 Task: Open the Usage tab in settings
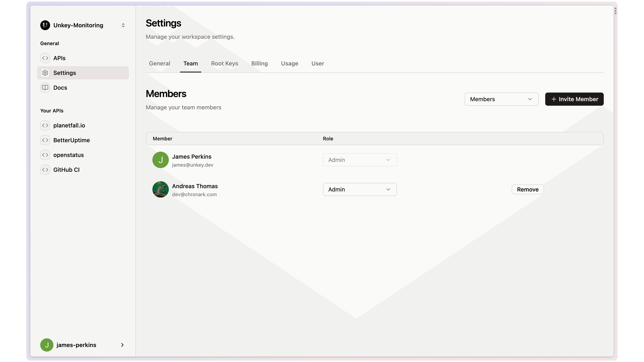click(290, 63)
